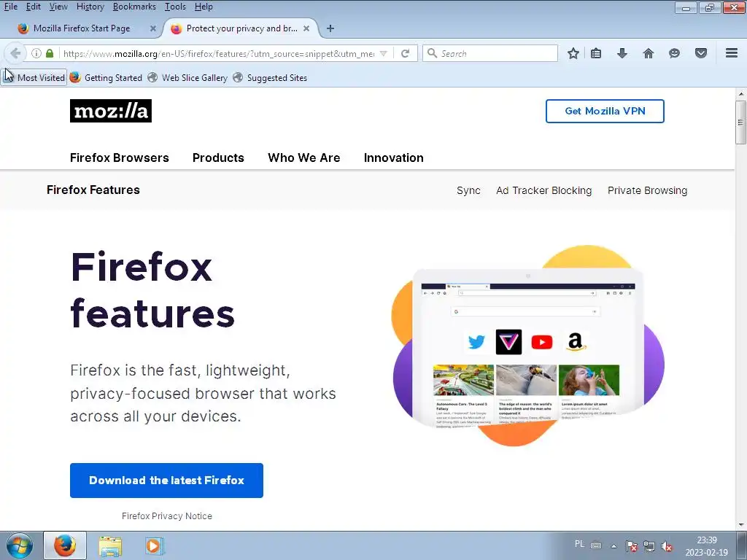Open the Edit menu
The height and width of the screenshot is (560, 747).
click(34, 7)
